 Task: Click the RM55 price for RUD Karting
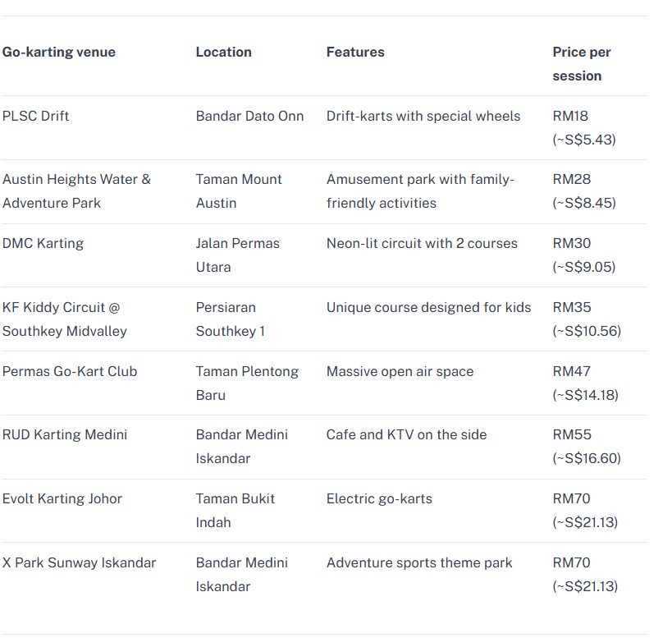point(587,447)
